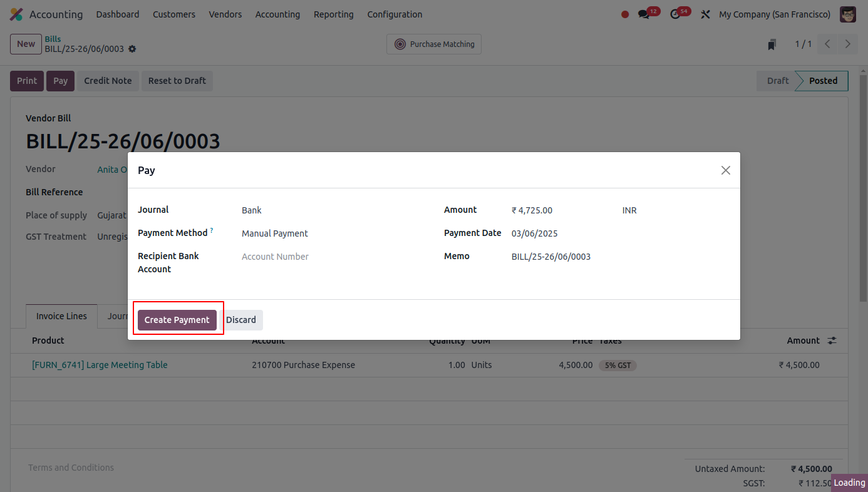Open the user avatar profile menu
The width and height of the screenshot is (868, 492).
(x=847, y=14)
